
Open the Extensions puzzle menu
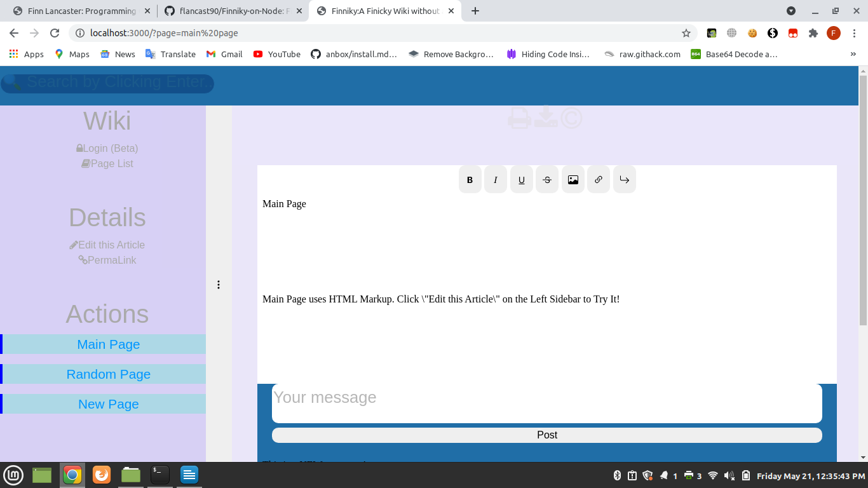(x=813, y=33)
